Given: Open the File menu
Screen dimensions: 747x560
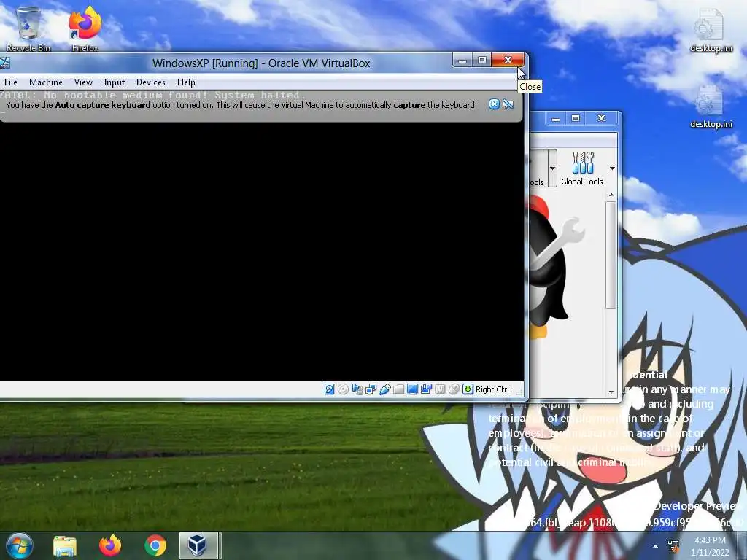Looking at the screenshot, I should (10, 82).
